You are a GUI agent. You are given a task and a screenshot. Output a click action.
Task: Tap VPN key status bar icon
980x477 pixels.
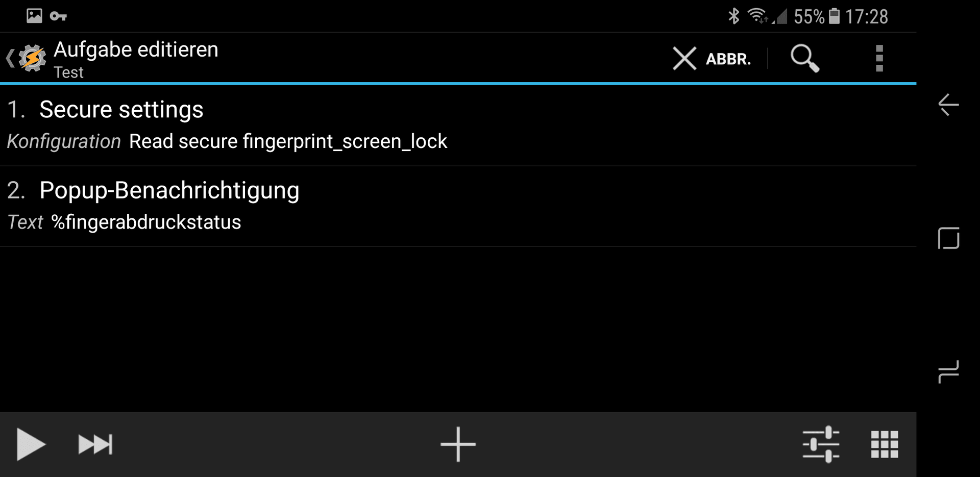point(58,16)
